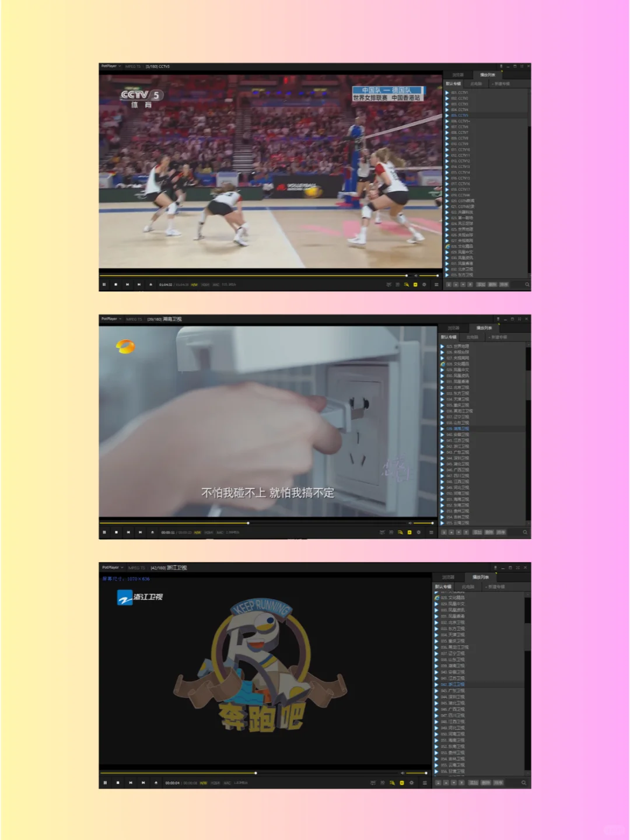Open PotPlayer menu dropdown in 浙江卫视 window
630x840 pixels.
click(112, 568)
